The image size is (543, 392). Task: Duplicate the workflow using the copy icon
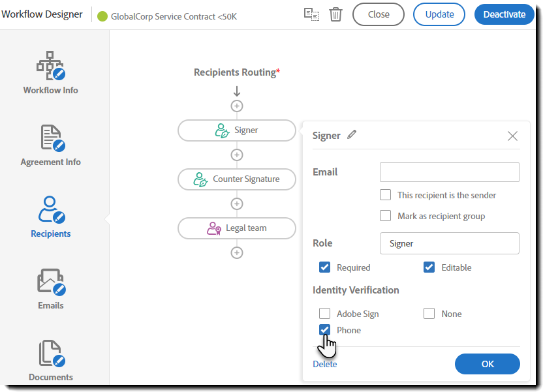click(312, 14)
